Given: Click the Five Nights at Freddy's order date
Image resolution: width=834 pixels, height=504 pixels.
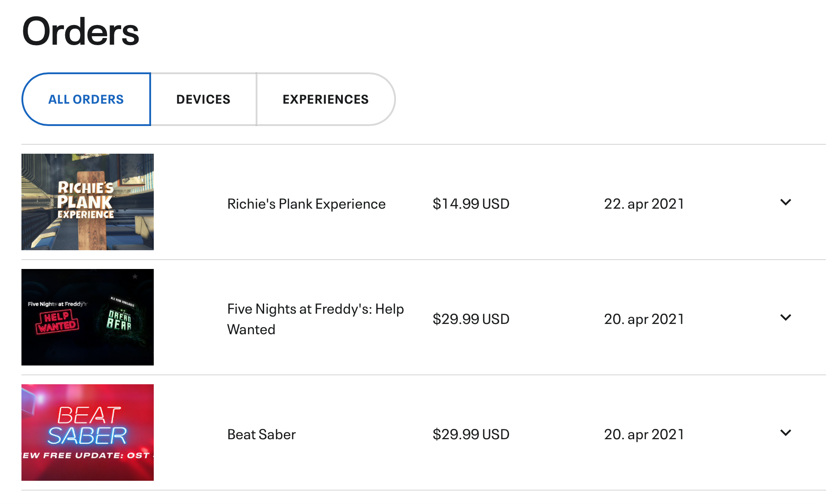Looking at the screenshot, I should point(644,319).
